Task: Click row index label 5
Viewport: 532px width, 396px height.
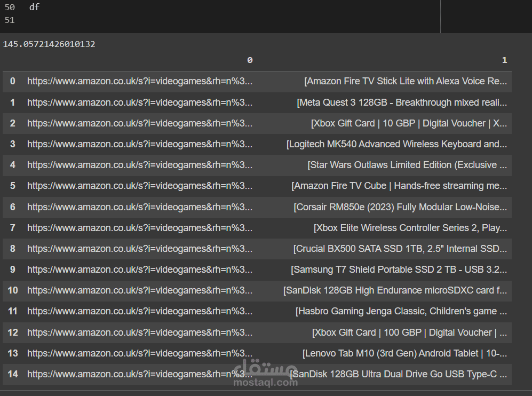Action: 13,186
